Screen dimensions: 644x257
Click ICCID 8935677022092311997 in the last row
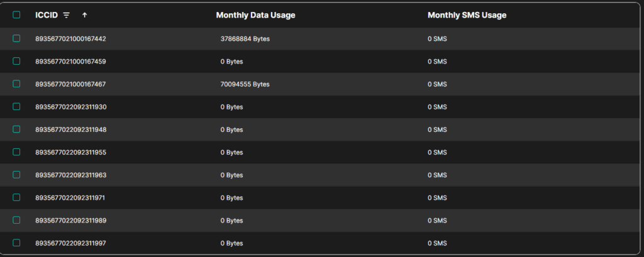tap(70, 243)
